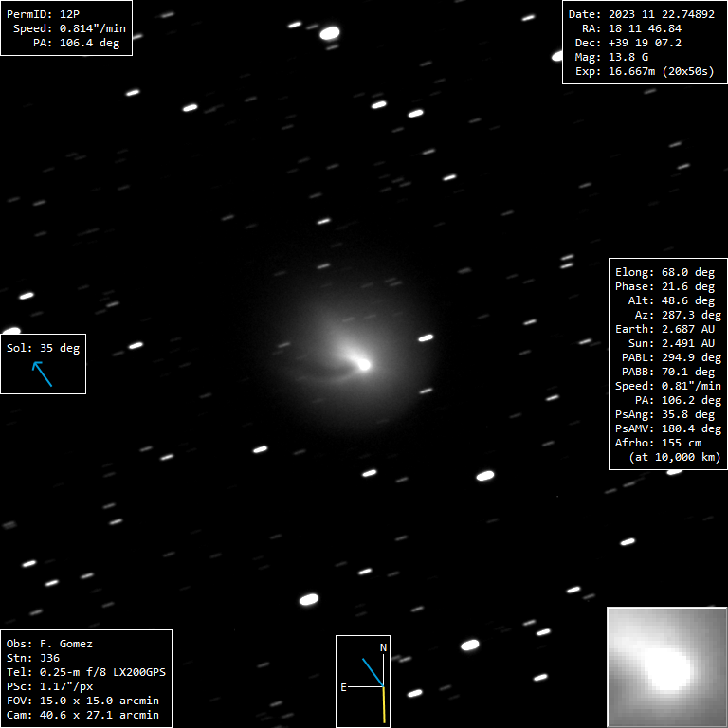Click the "PSc: 1.17"/px" line
Screen dimensions: 728x728
pos(49,686)
